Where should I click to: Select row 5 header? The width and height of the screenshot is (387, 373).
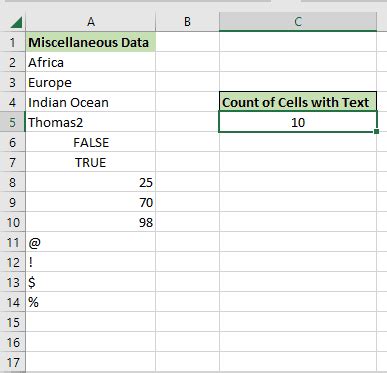(13, 122)
